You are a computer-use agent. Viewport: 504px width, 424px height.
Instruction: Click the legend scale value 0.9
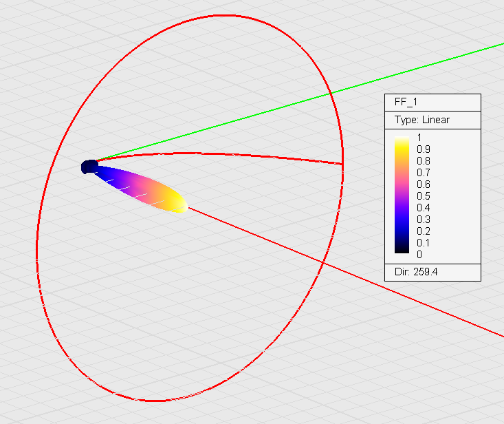click(x=424, y=149)
